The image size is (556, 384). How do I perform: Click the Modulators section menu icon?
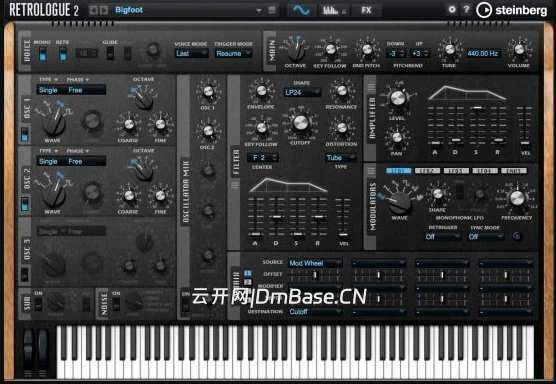pyautogui.click(x=371, y=171)
